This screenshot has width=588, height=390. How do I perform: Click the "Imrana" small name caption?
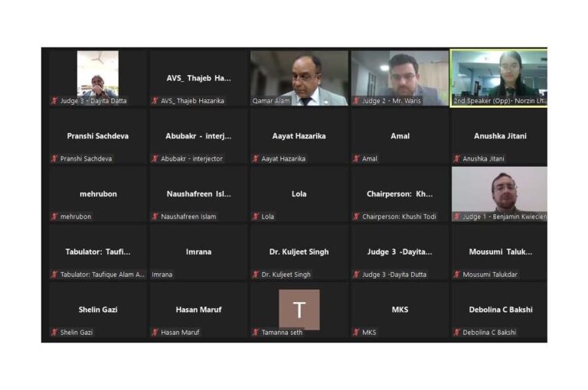coord(162,275)
